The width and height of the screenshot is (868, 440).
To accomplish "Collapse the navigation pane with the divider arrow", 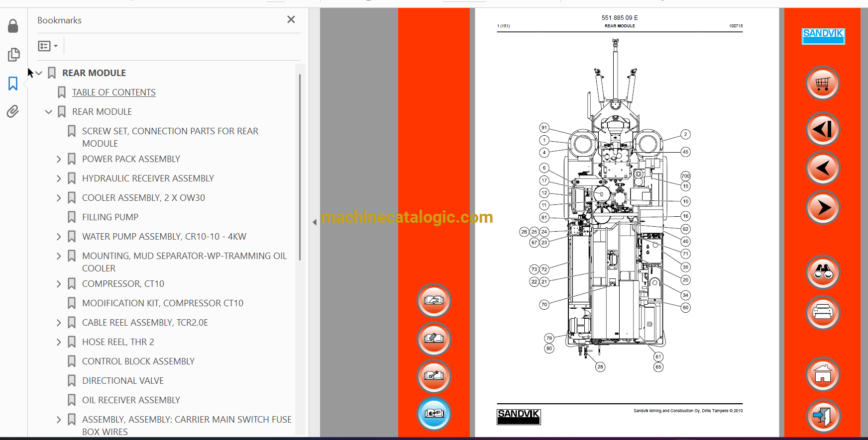I will coord(315,222).
